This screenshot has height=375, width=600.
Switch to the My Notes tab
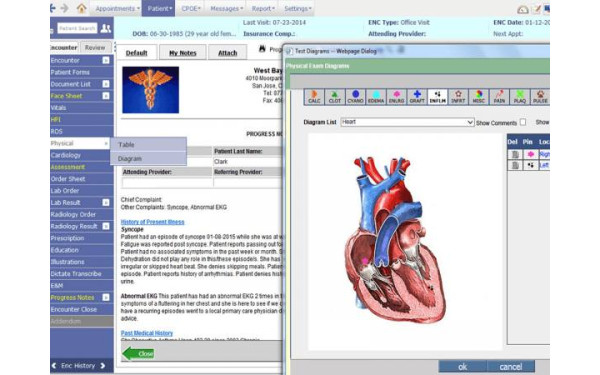pos(183,53)
